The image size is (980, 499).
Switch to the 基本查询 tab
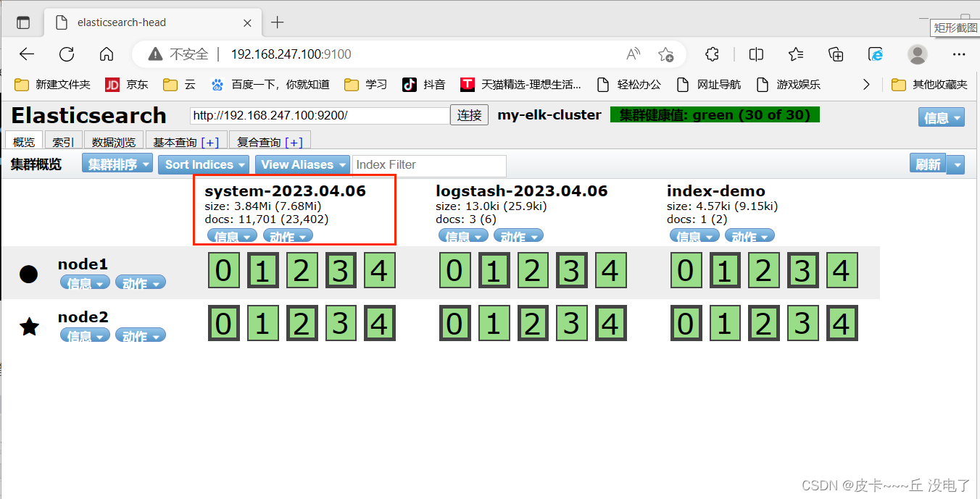[186, 142]
